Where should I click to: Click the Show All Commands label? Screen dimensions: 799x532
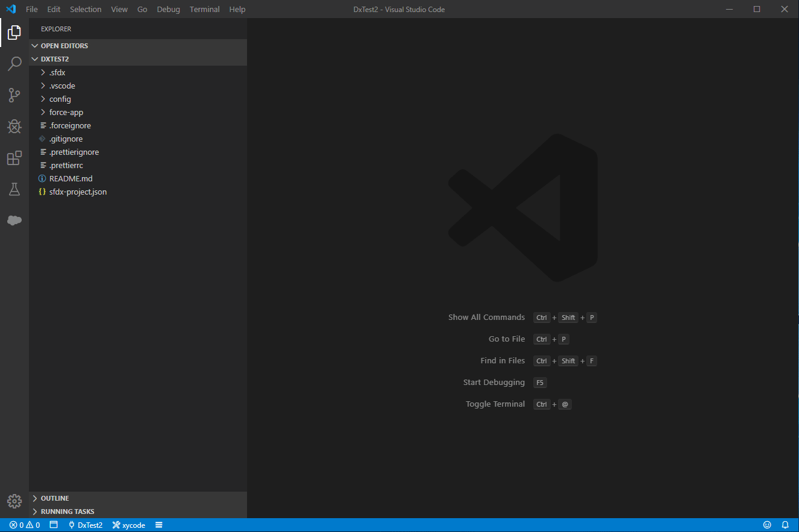pyautogui.click(x=487, y=318)
